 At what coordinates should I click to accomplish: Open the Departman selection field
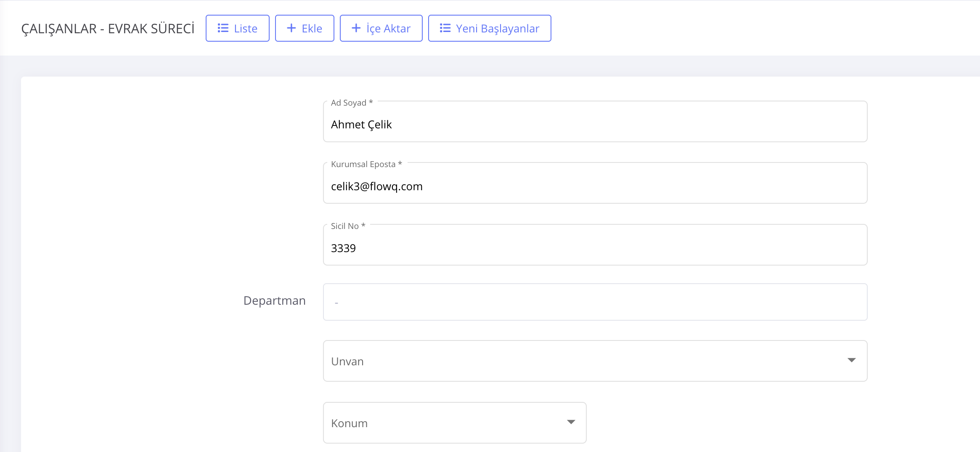pyautogui.click(x=595, y=302)
